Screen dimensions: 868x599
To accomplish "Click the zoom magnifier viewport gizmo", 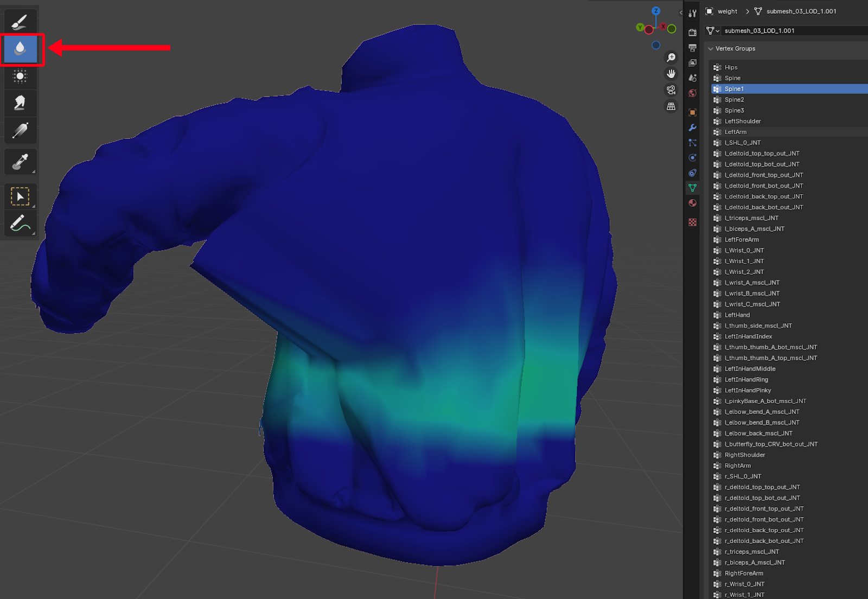I will [671, 58].
